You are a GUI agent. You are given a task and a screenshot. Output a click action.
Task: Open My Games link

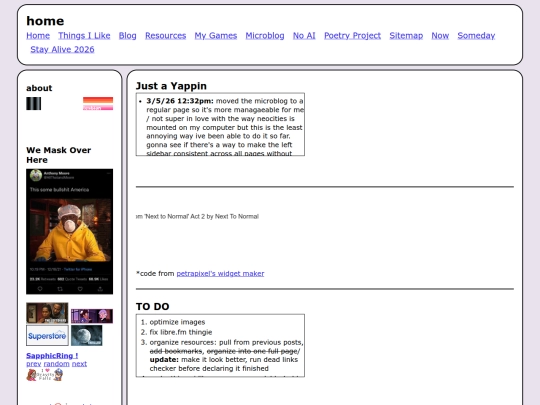point(216,35)
